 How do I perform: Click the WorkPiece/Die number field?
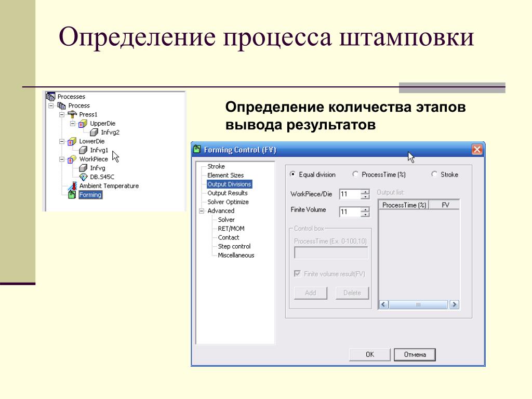tap(350, 194)
